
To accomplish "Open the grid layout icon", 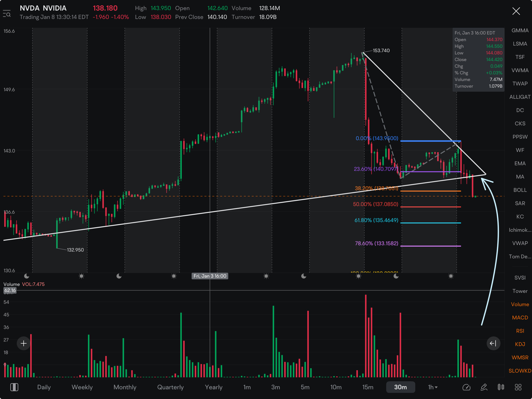I will pos(518,387).
